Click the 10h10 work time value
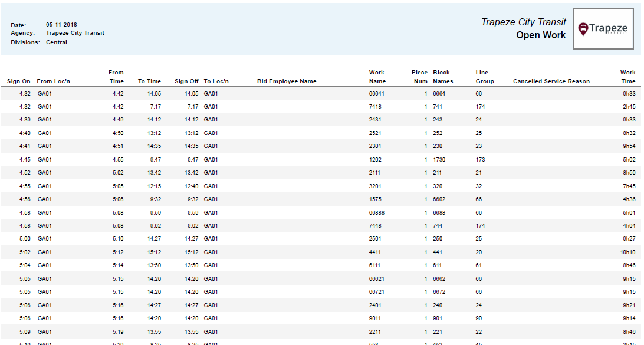This screenshot has height=345, width=644. 627,252
